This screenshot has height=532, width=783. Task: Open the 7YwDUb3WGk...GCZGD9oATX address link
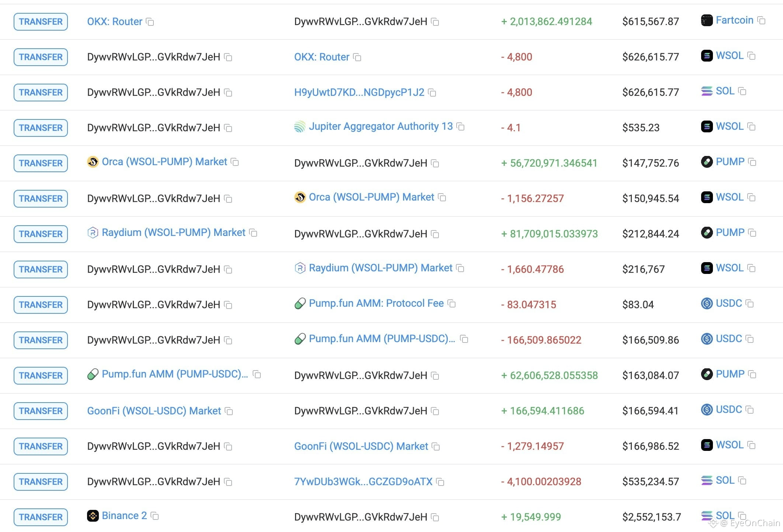(363, 482)
